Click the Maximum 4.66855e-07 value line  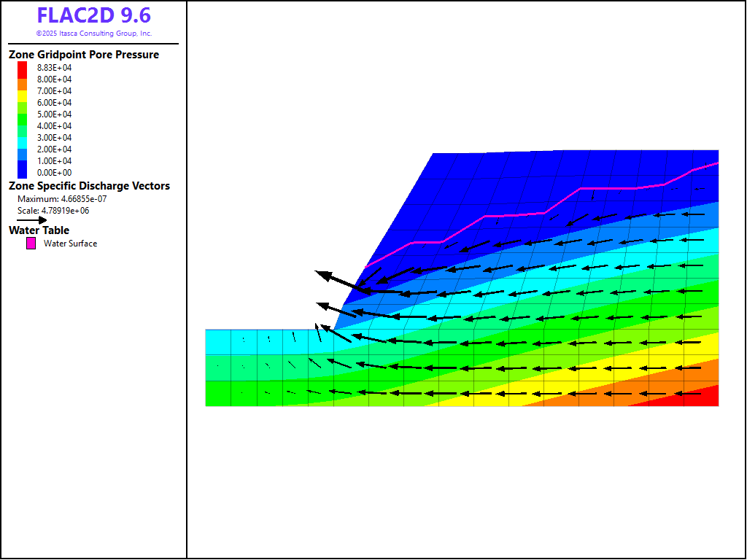(x=62, y=199)
